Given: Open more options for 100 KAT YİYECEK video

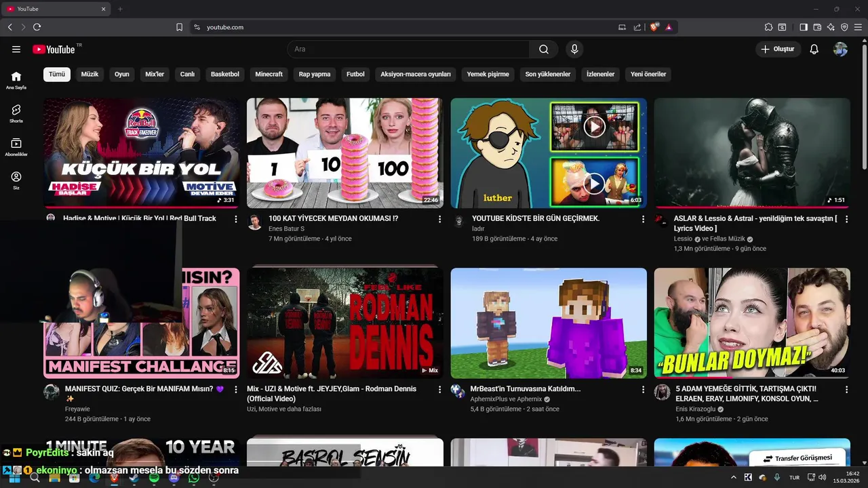Looking at the screenshot, I should 439,220.
